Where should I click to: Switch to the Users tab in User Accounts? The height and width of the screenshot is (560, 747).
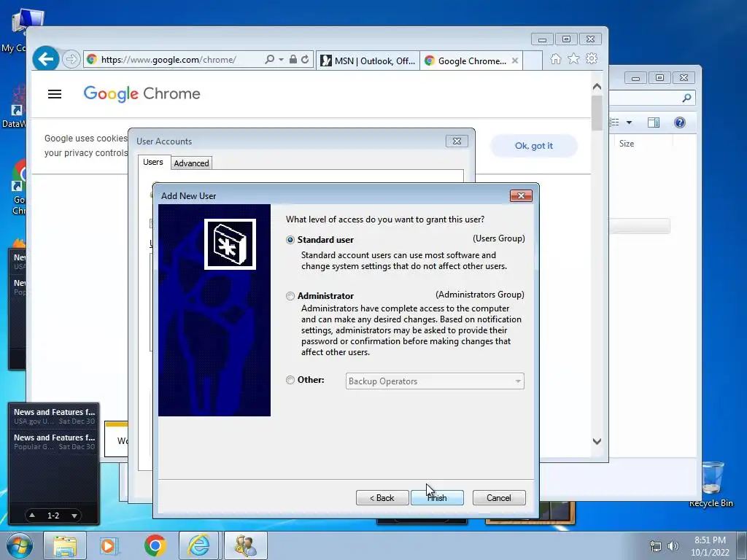click(x=153, y=162)
